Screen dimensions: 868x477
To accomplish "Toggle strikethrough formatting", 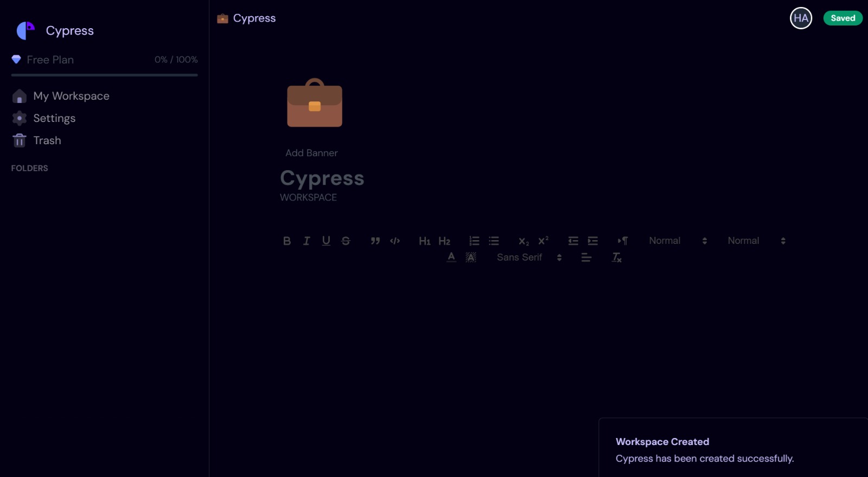I will coord(346,241).
